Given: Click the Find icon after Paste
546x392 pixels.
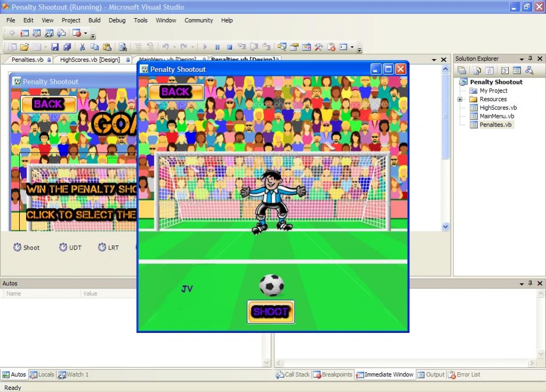Looking at the screenshot, I should click(x=123, y=47).
